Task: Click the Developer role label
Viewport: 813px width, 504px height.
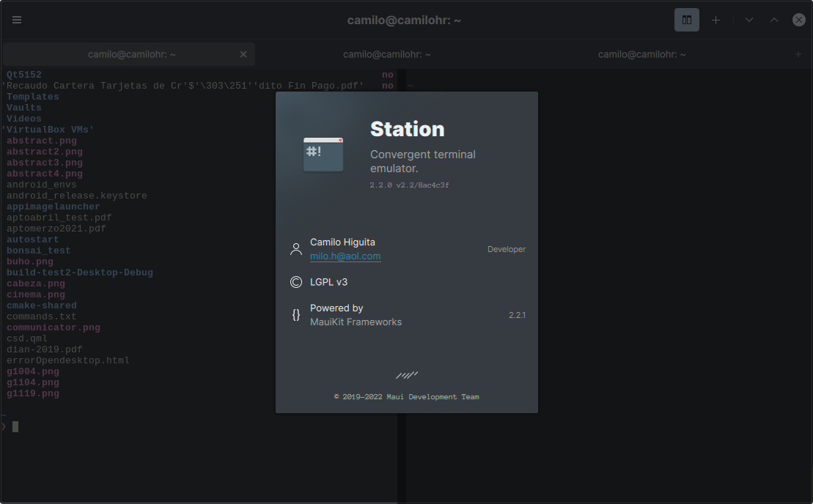Action: pos(507,249)
